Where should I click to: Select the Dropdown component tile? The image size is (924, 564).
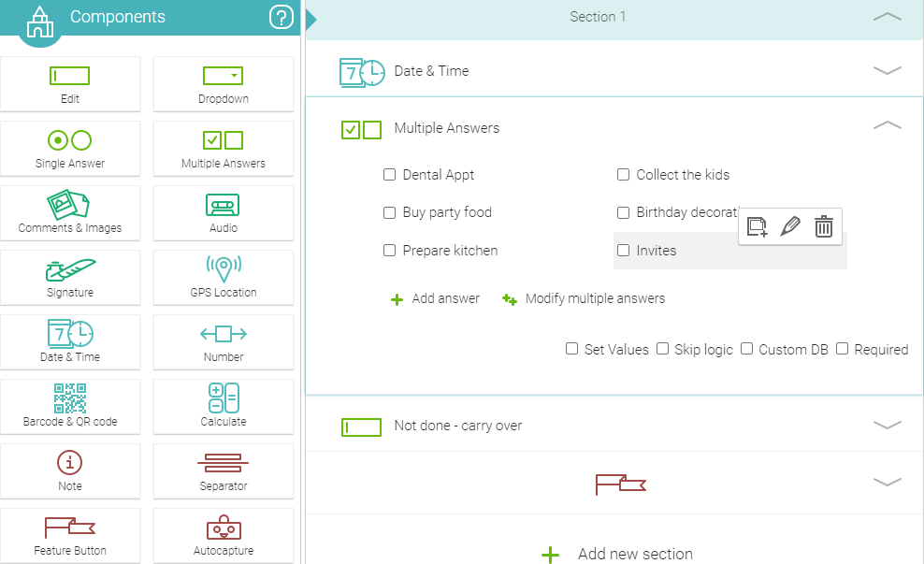pos(224,84)
